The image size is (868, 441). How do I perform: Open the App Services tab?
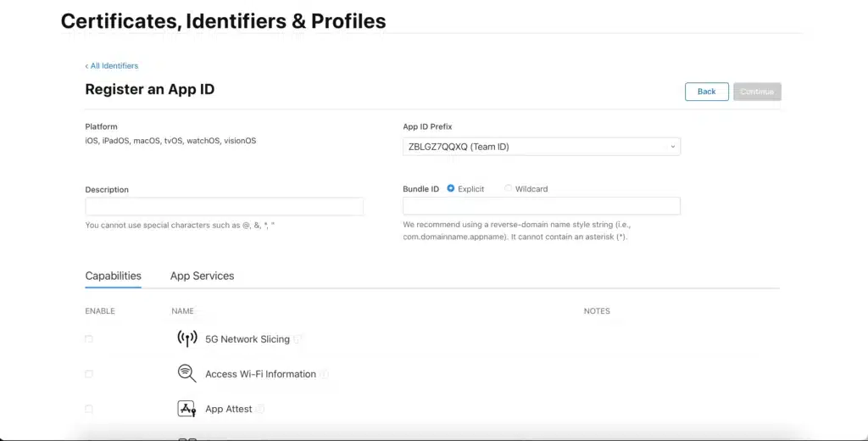202,276
